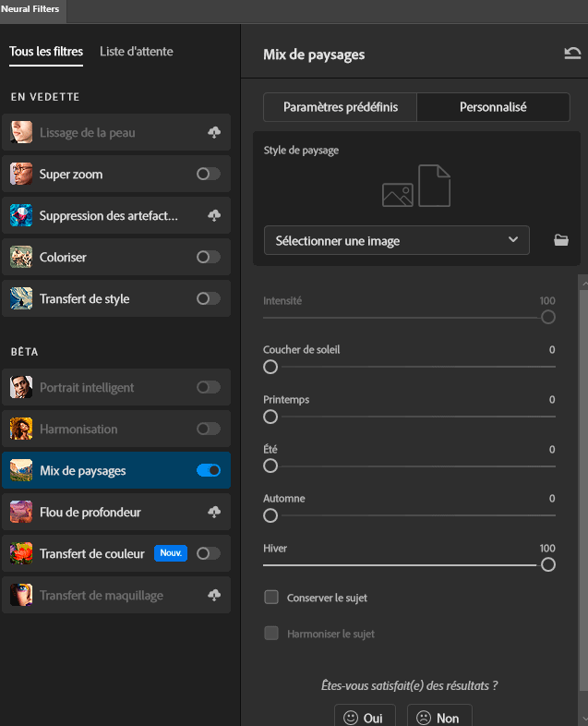The width and height of the screenshot is (588, 726).
Task: Switch to the Liste d'attente tab
Action: tap(136, 52)
